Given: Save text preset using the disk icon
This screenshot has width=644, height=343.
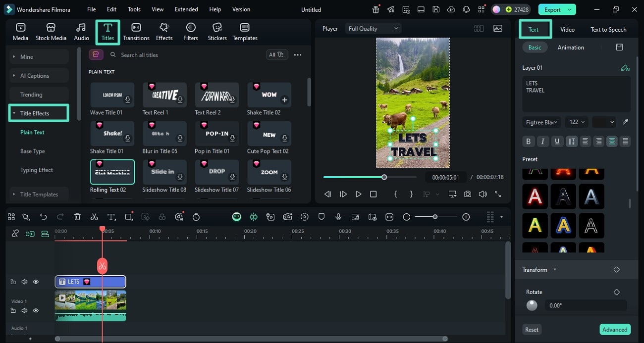Looking at the screenshot, I should tap(619, 47).
